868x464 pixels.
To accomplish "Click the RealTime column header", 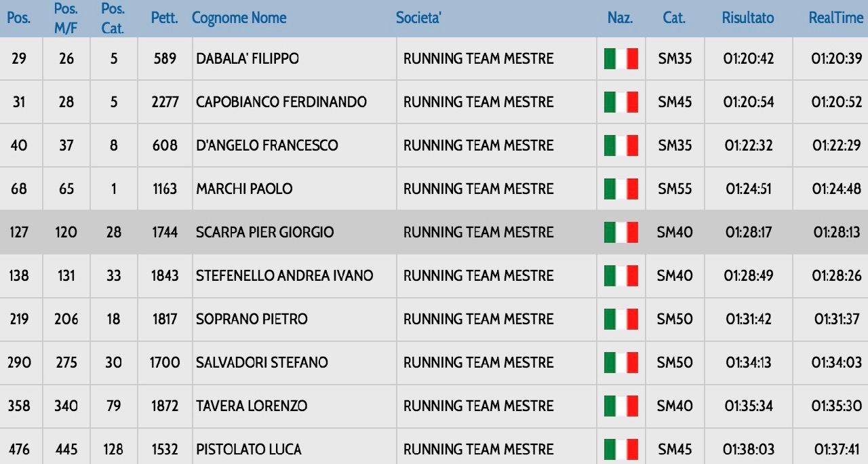I will (x=835, y=18).
